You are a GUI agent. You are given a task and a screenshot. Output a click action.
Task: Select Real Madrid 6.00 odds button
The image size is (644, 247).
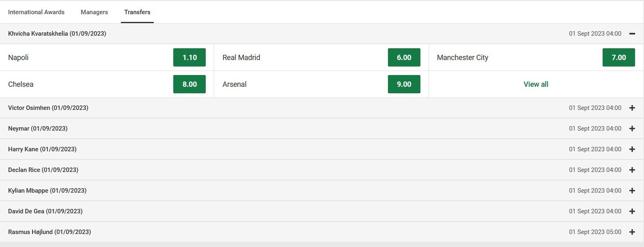tap(404, 58)
